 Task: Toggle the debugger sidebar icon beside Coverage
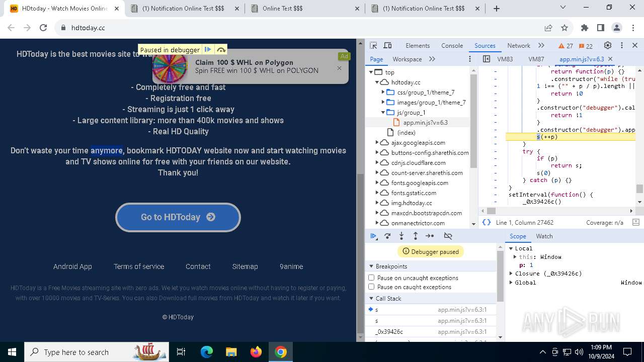pyautogui.click(x=635, y=222)
